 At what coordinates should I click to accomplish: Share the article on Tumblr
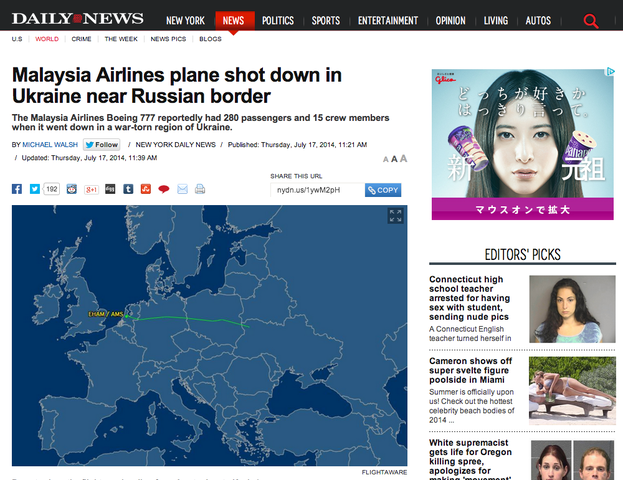tap(128, 189)
